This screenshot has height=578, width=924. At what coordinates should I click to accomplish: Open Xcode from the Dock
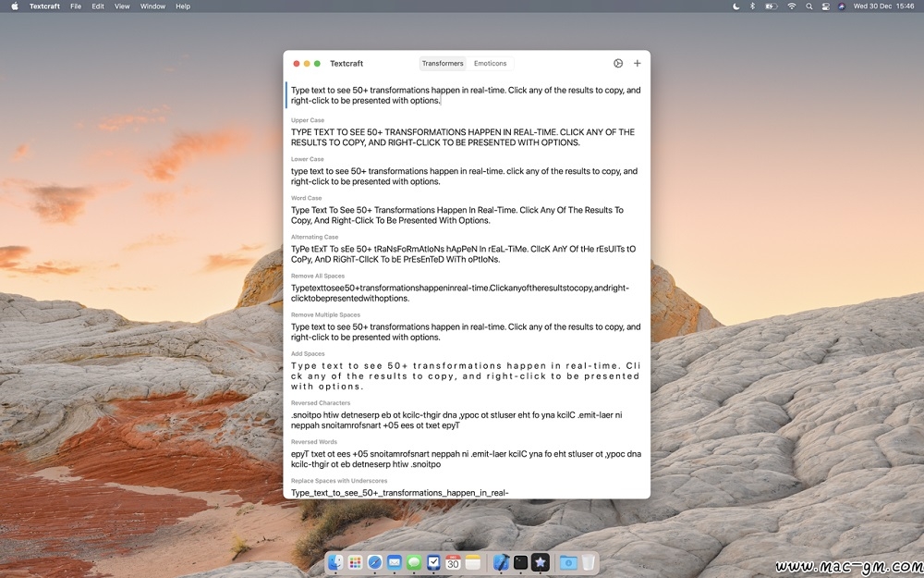[x=501, y=562]
